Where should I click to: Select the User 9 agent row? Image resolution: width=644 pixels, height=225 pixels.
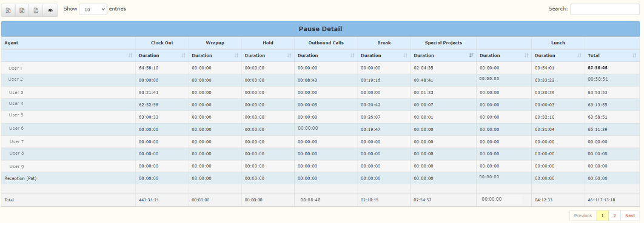(x=320, y=166)
